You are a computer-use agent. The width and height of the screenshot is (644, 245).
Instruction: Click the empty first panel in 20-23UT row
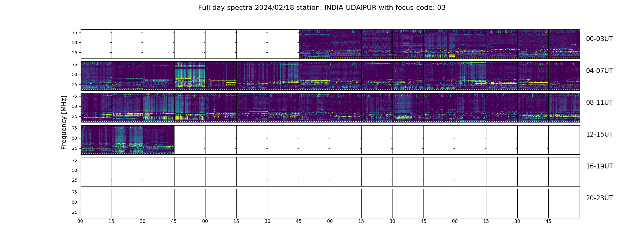pos(96,203)
